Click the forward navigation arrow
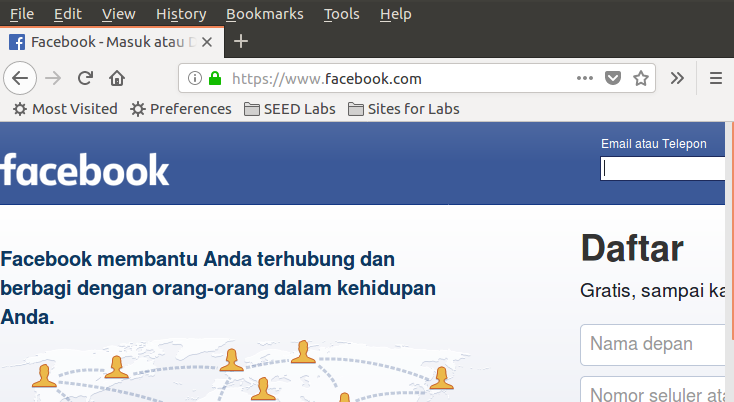Viewport: 734px width, 402px height. point(53,78)
